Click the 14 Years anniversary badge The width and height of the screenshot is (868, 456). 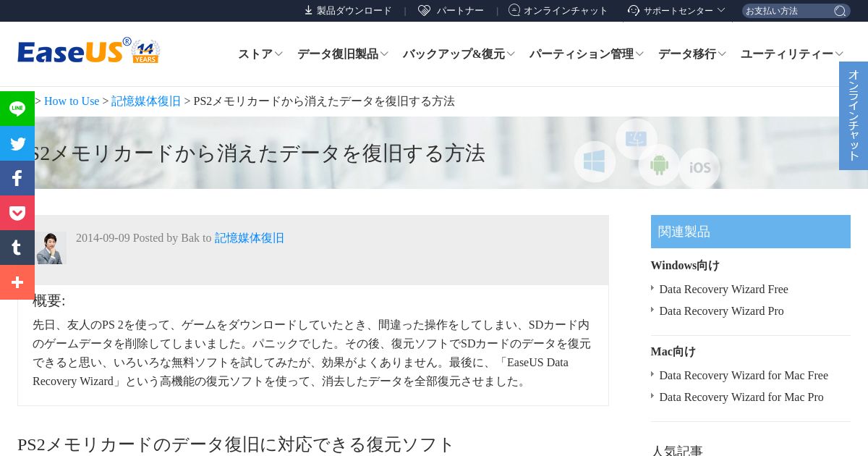click(x=146, y=52)
